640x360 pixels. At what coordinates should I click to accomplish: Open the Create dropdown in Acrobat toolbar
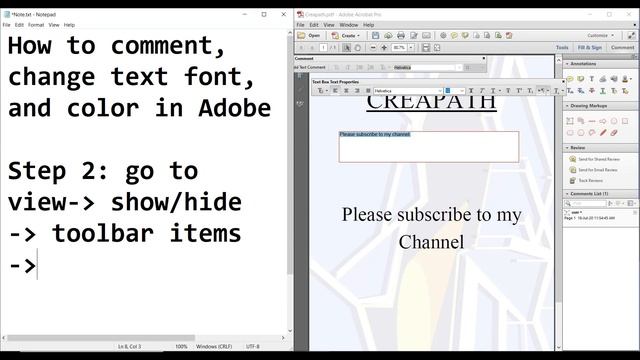click(x=346, y=36)
